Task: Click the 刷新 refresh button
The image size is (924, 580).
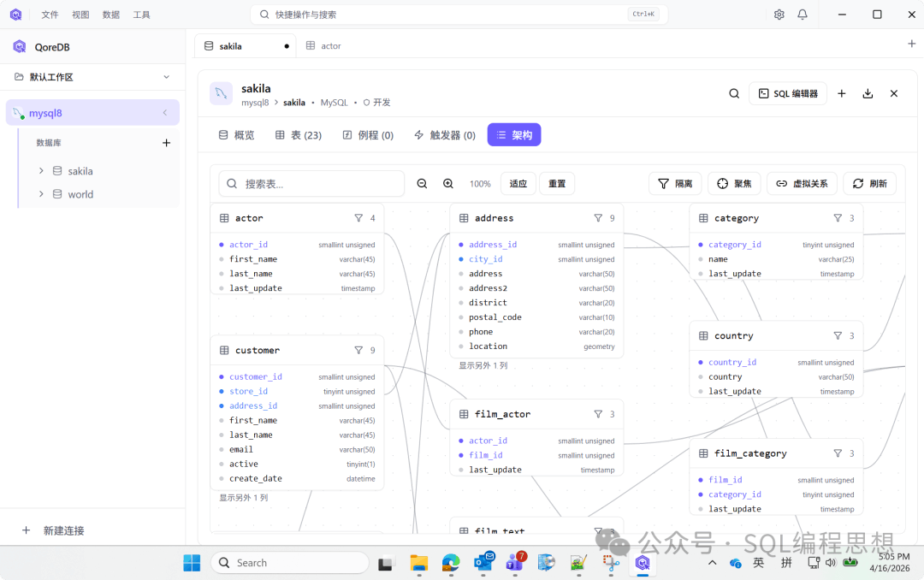Action: coord(869,184)
